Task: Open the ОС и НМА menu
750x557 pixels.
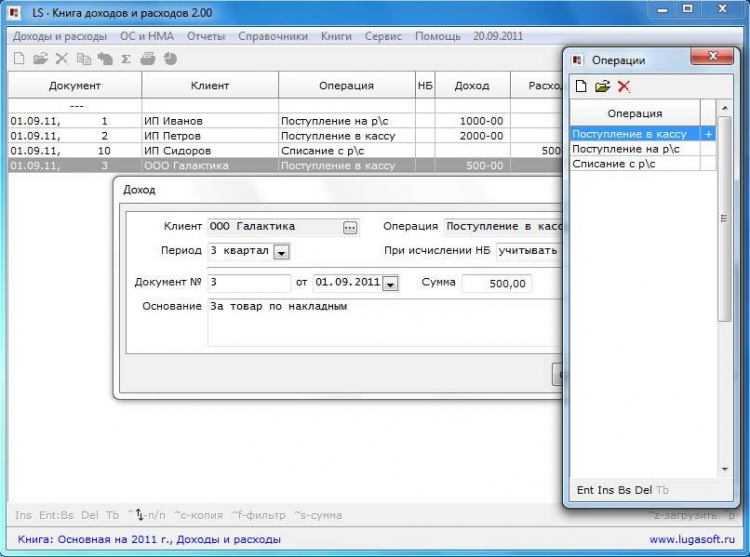Action: (x=147, y=36)
